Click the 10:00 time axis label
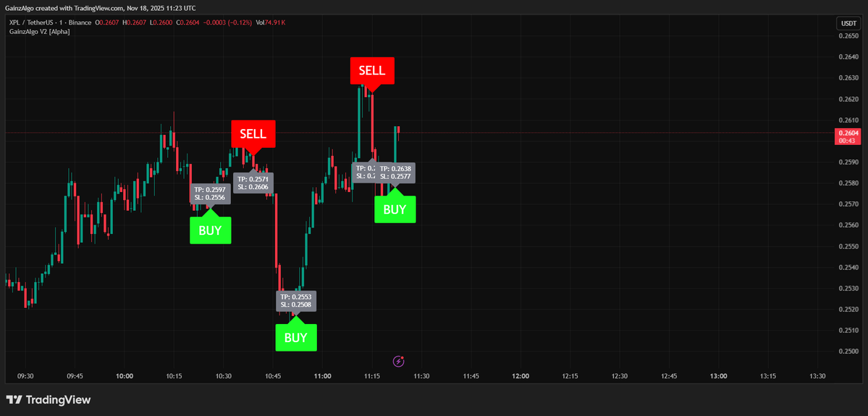This screenshot has height=416, width=868. click(x=125, y=376)
